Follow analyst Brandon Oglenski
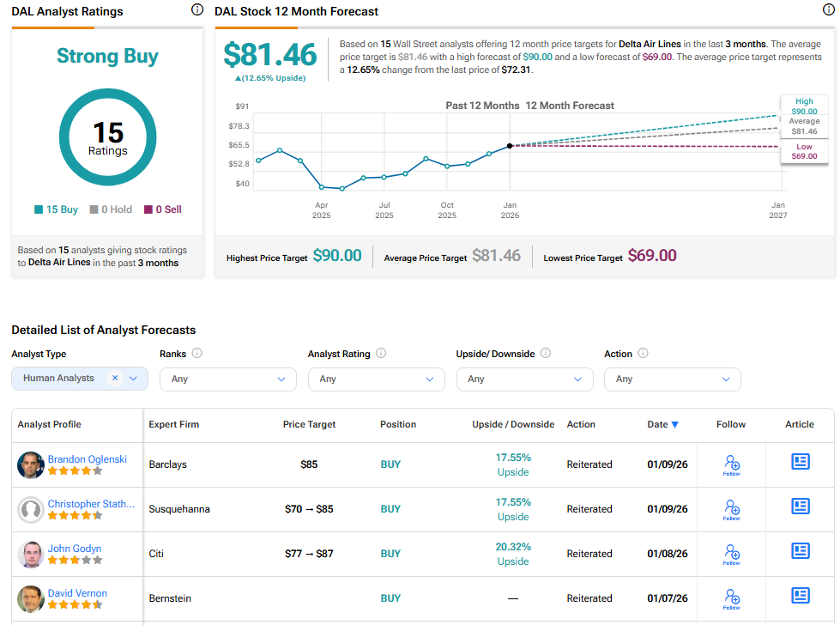The width and height of the screenshot is (840, 625). click(731, 464)
